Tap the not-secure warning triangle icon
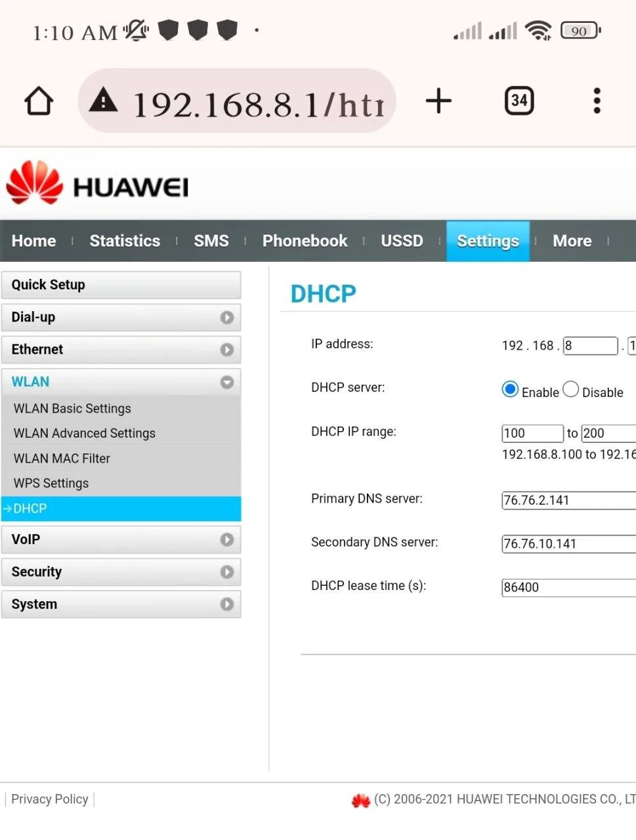Image resolution: width=636 pixels, height=840 pixels. tap(104, 100)
